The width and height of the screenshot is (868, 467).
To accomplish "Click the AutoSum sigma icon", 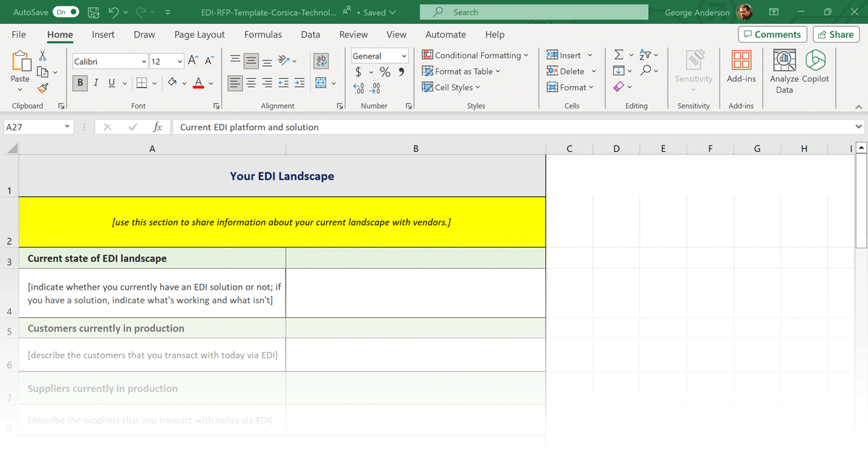I will (x=618, y=55).
